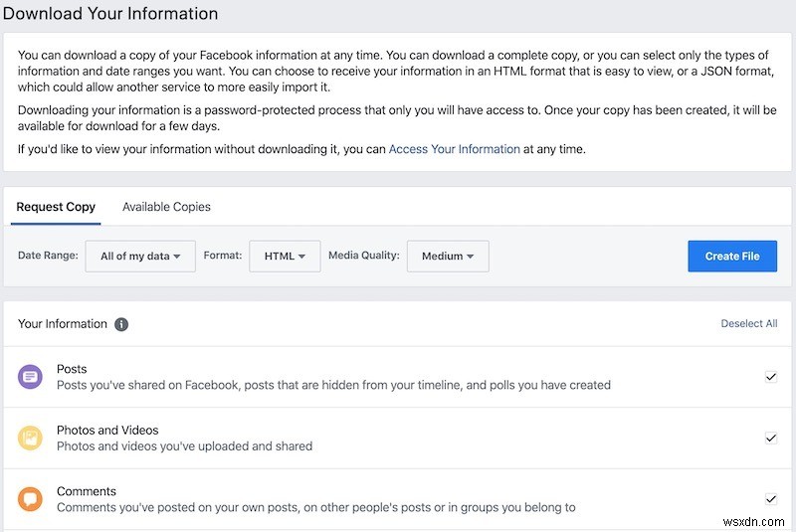796x532 pixels.
Task: Click the Posts row title
Action: (x=72, y=369)
